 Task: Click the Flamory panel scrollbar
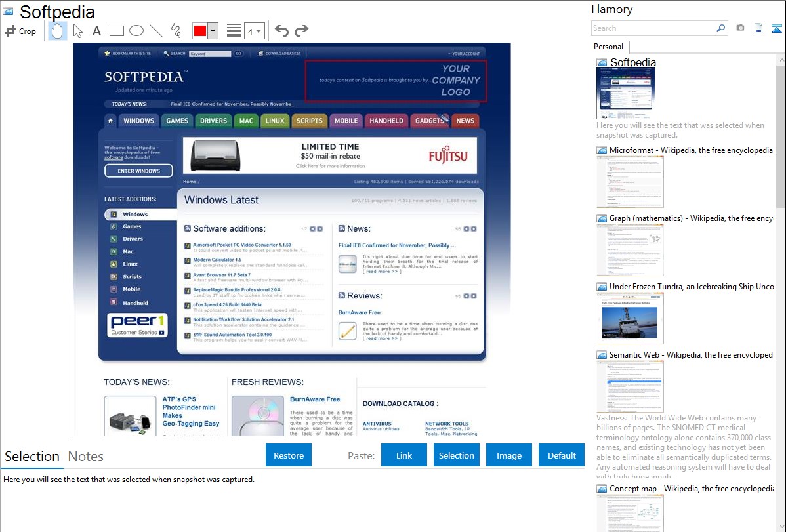pos(781,136)
